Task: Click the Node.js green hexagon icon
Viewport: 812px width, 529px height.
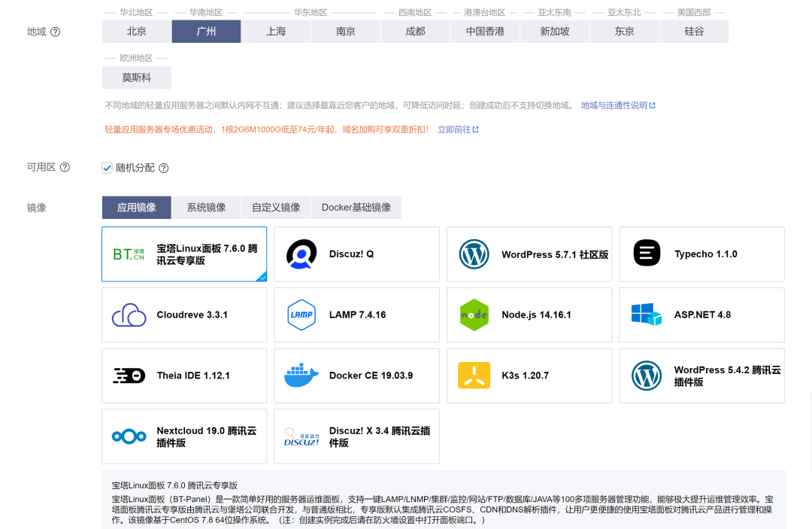Action: [474, 315]
